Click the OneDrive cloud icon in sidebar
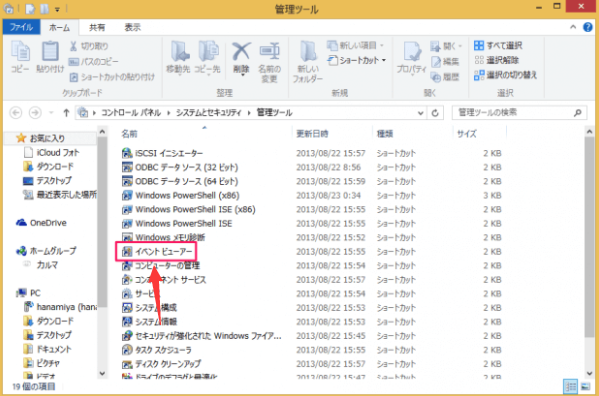Screen dimensions: 599x396 click(x=21, y=223)
